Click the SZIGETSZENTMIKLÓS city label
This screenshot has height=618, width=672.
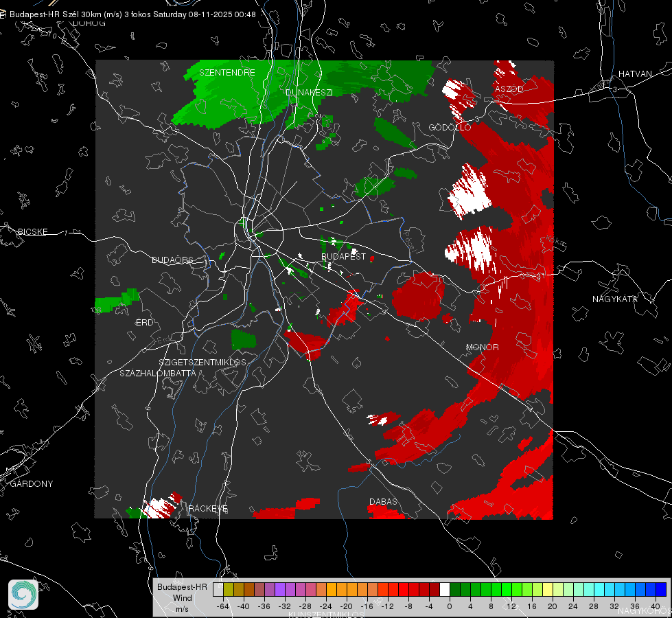click(x=202, y=363)
